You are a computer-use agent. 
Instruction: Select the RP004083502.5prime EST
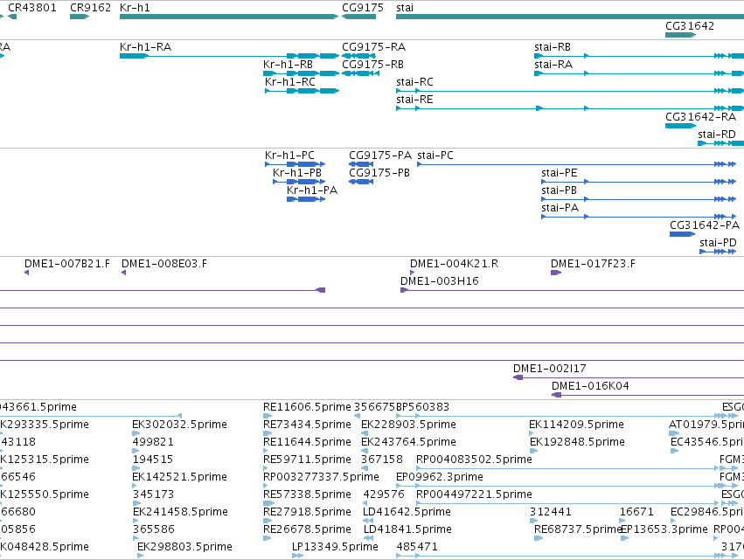(577, 468)
